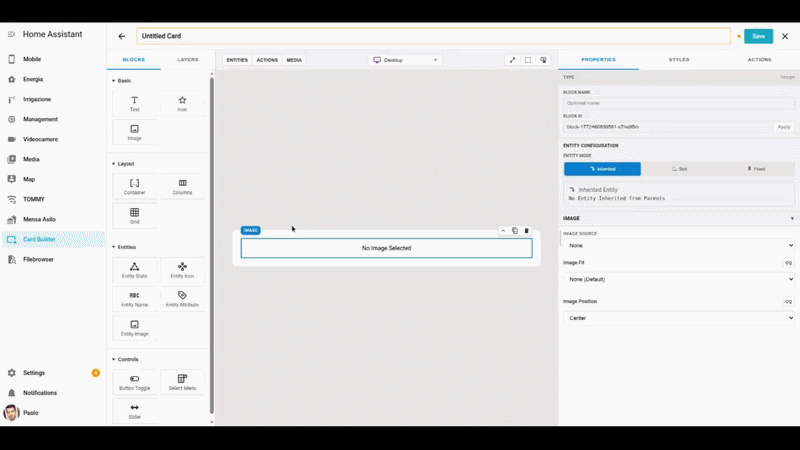The height and width of the screenshot is (450, 800).
Task: Toggle the Home Assistant sidebar menu icon
Action: (x=11, y=34)
